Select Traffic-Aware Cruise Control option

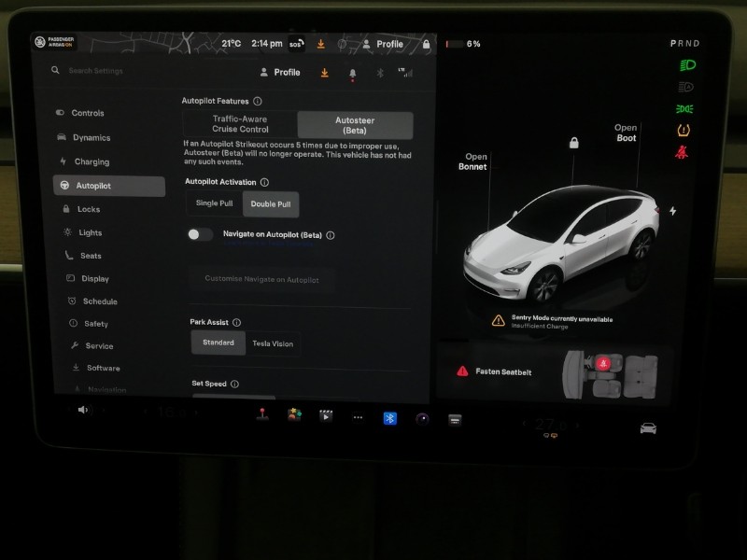240,124
